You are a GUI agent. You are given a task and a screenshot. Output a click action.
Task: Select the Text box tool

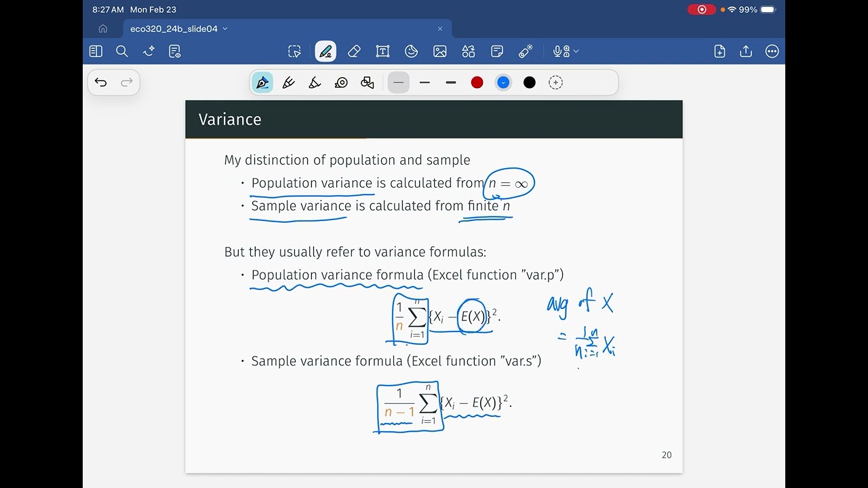[382, 52]
